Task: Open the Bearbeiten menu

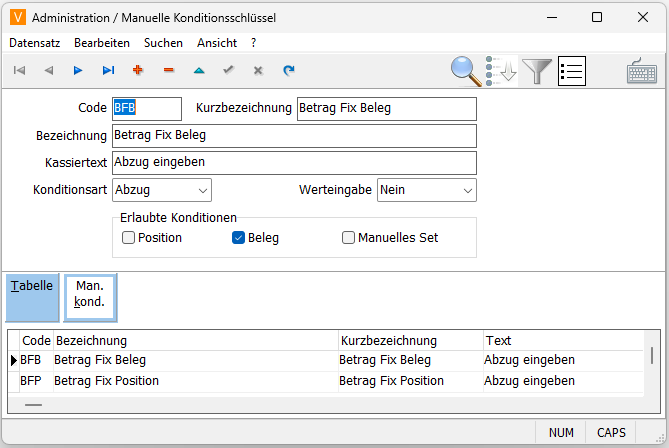Action: click(x=102, y=43)
